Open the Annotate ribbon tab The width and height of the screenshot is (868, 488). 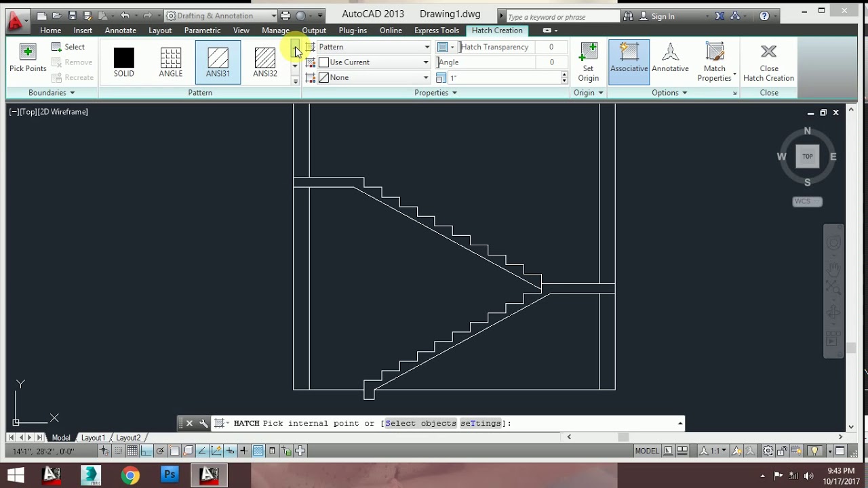(x=120, y=30)
